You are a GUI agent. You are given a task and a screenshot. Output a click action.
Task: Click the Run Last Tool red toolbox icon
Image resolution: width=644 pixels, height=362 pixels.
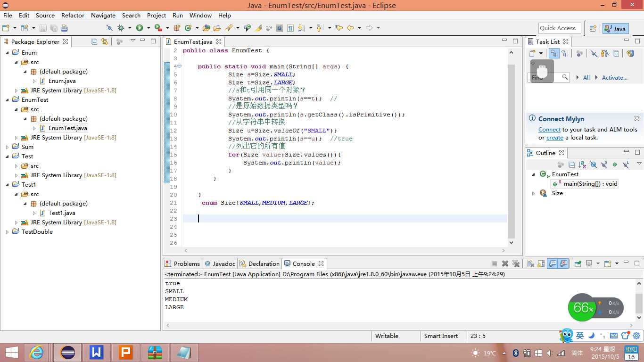158,28
